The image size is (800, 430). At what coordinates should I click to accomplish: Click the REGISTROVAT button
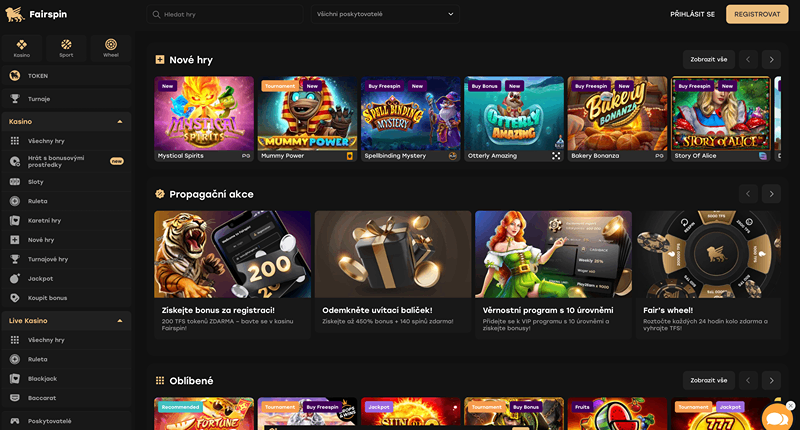757,14
